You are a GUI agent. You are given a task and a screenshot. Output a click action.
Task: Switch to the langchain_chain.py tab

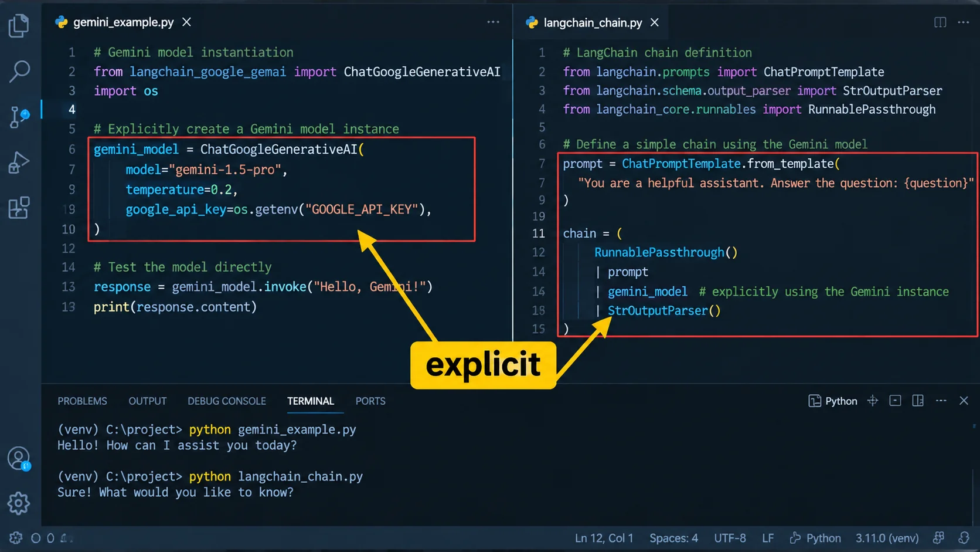593,22
